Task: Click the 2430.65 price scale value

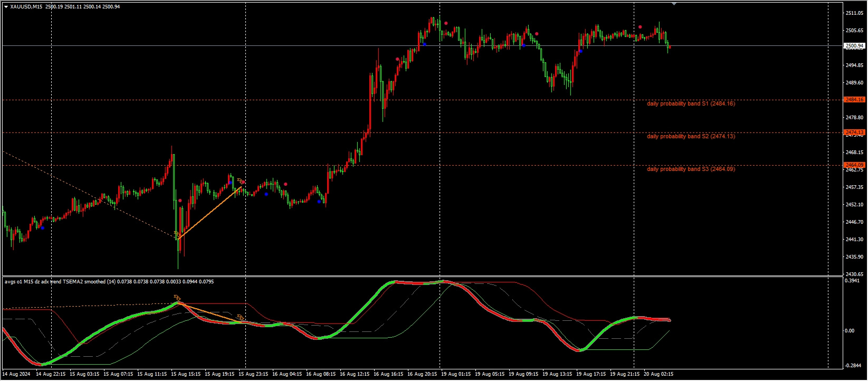Action: (x=854, y=274)
